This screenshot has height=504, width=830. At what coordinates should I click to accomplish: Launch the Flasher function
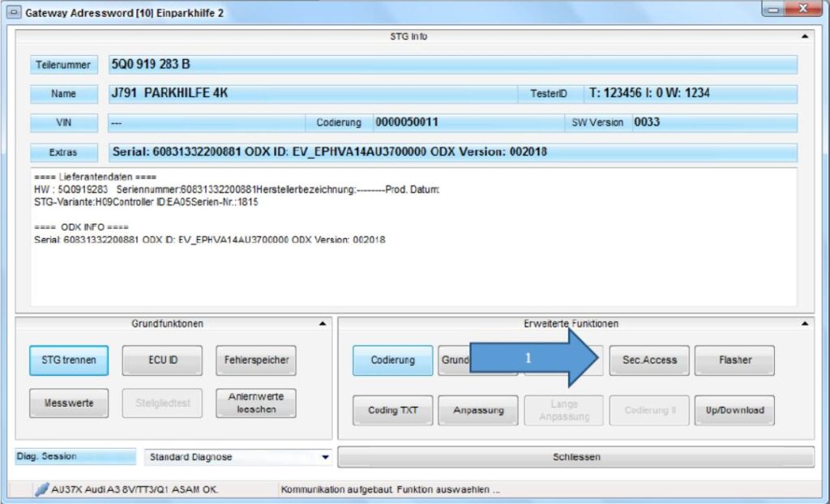pos(734,361)
